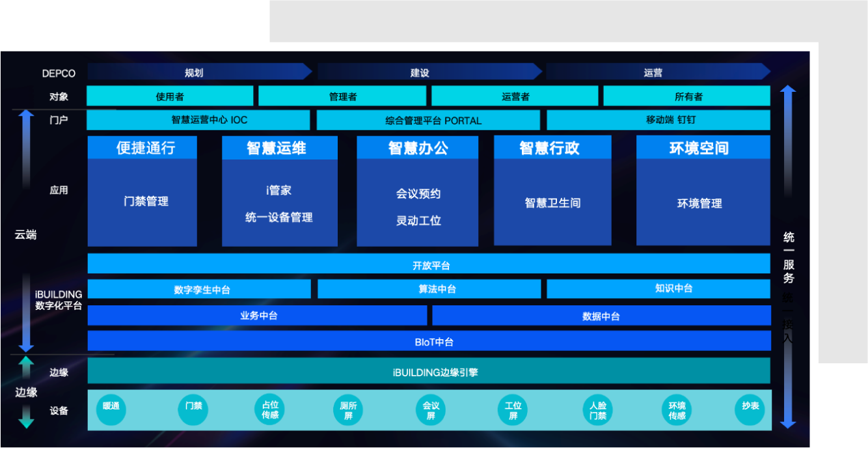Click the 算法中台 block

[429, 289]
